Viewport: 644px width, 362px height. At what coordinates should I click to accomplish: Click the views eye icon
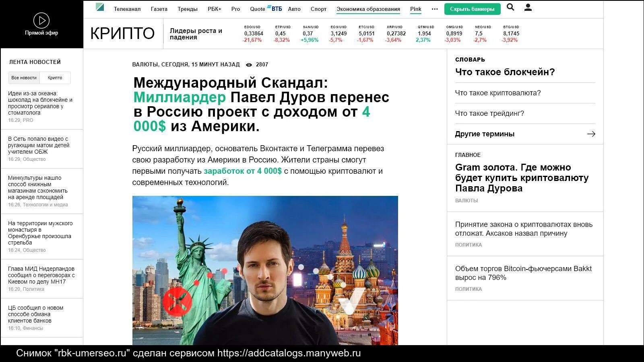[x=249, y=65]
